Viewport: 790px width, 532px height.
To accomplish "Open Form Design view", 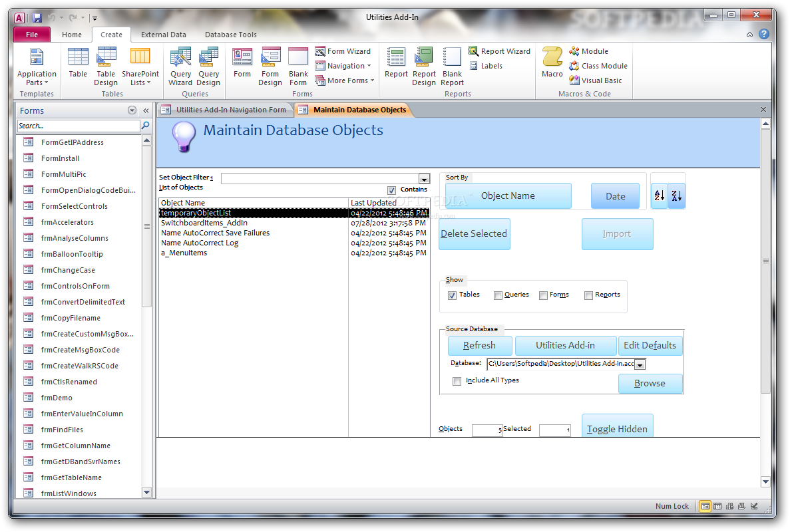I will (x=270, y=66).
